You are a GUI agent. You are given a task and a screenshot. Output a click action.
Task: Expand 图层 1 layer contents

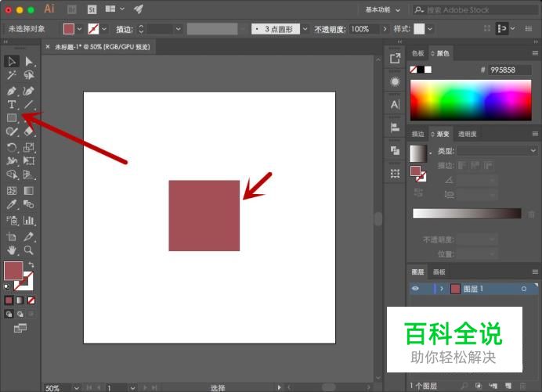point(442,289)
